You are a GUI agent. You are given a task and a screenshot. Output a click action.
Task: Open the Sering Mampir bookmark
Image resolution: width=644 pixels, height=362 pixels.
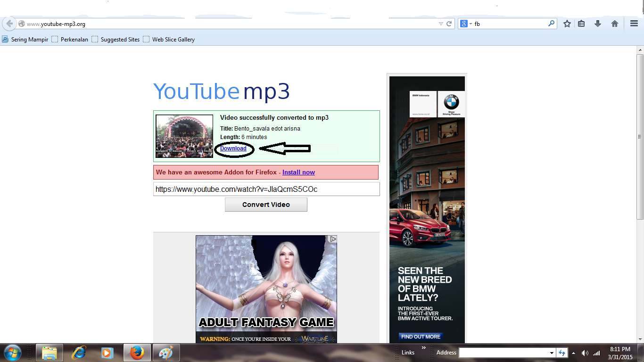[25, 40]
